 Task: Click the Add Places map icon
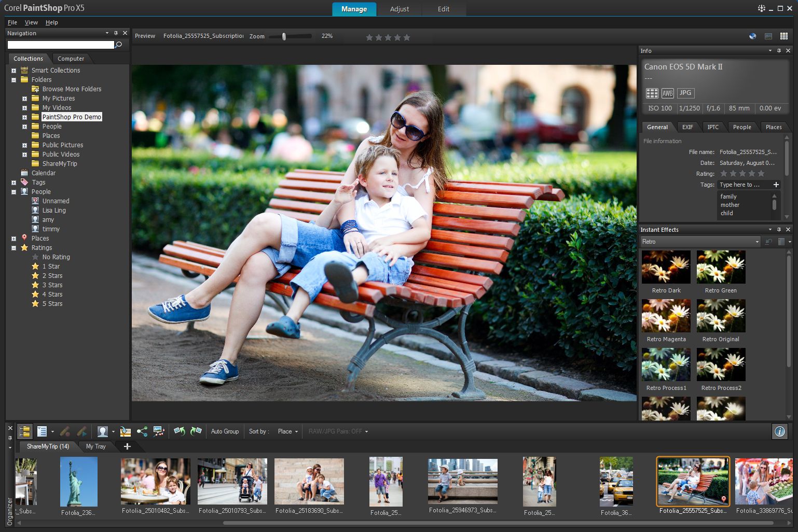tap(125, 431)
